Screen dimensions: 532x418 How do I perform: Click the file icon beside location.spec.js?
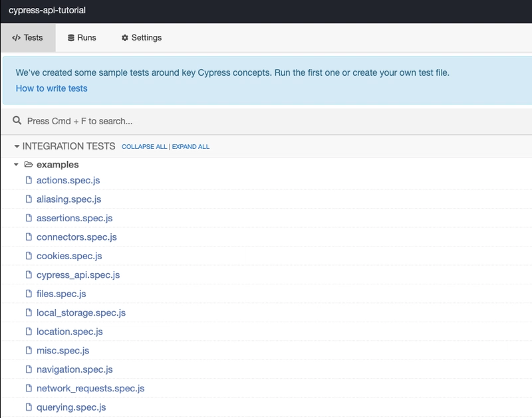[x=29, y=331]
